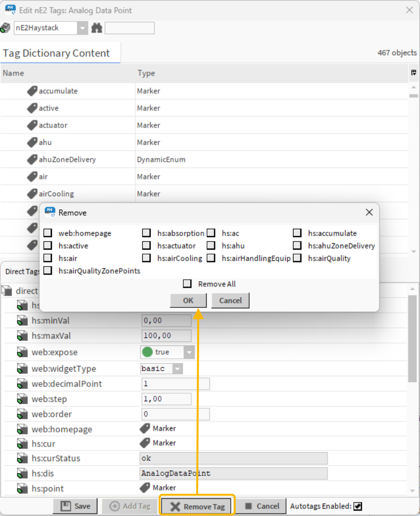Click the Marker tag icon on the hs:cur row

(145, 443)
